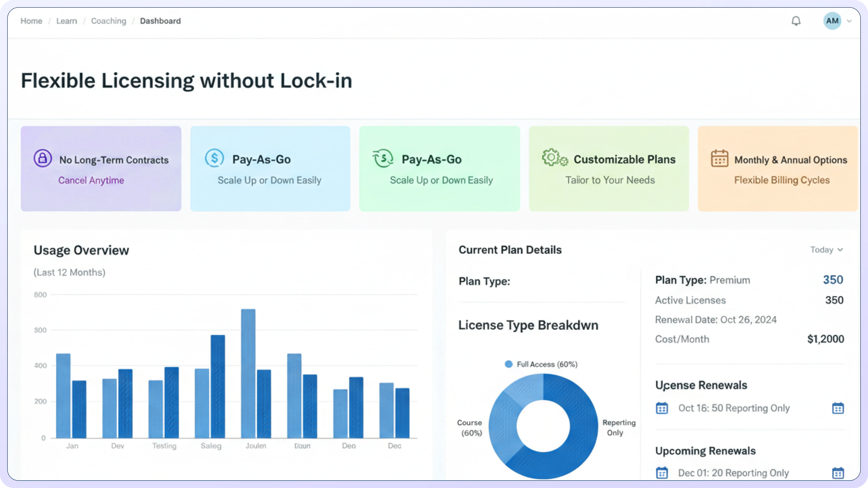This screenshot has width=868, height=488.
Task: Click the blue dollar sign icon
Action: click(215, 158)
